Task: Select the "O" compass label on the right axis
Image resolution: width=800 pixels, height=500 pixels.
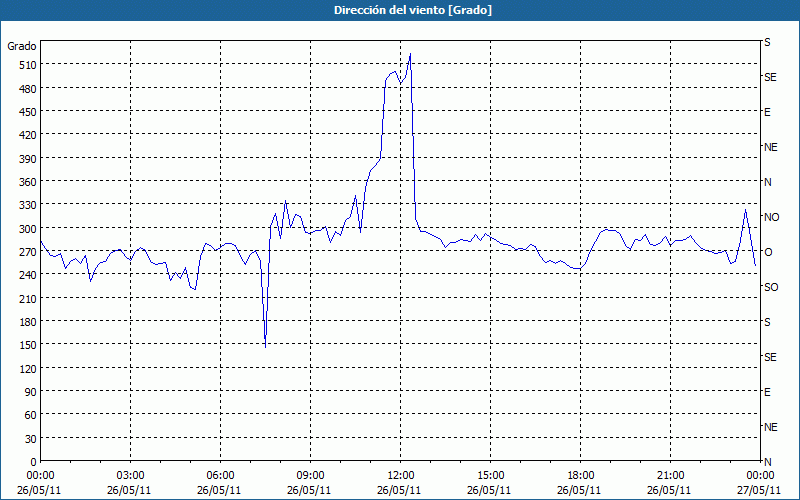Action: pos(767,252)
